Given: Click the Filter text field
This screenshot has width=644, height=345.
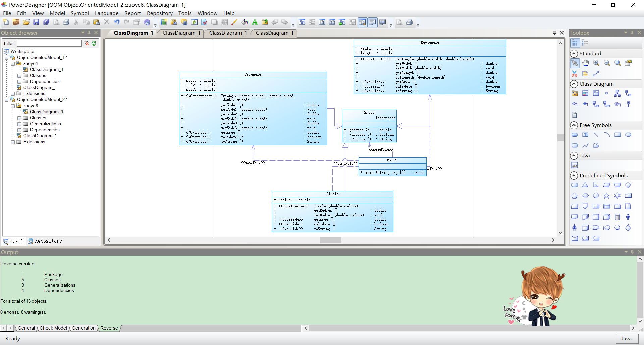Looking at the screenshot, I should pyautogui.click(x=49, y=43).
